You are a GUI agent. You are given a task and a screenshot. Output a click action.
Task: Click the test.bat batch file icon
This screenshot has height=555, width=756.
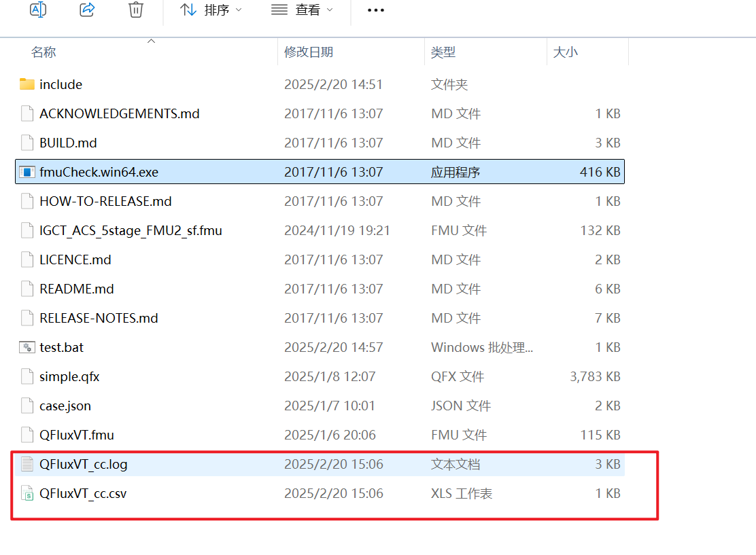click(x=27, y=347)
